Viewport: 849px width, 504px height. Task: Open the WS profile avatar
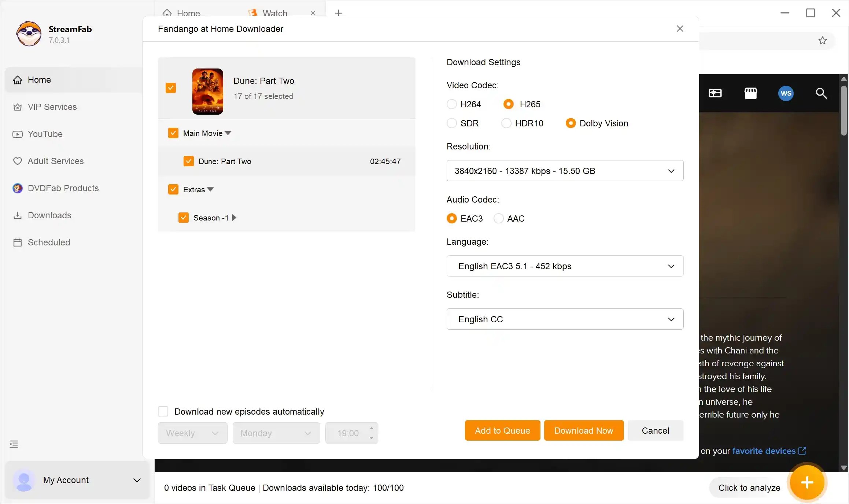click(786, 93)
